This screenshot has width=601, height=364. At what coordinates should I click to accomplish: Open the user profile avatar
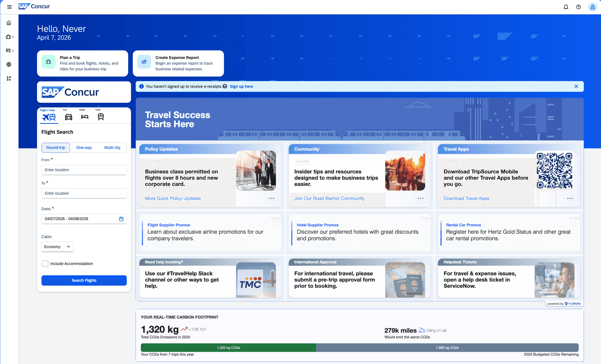[x=592, y=7]
